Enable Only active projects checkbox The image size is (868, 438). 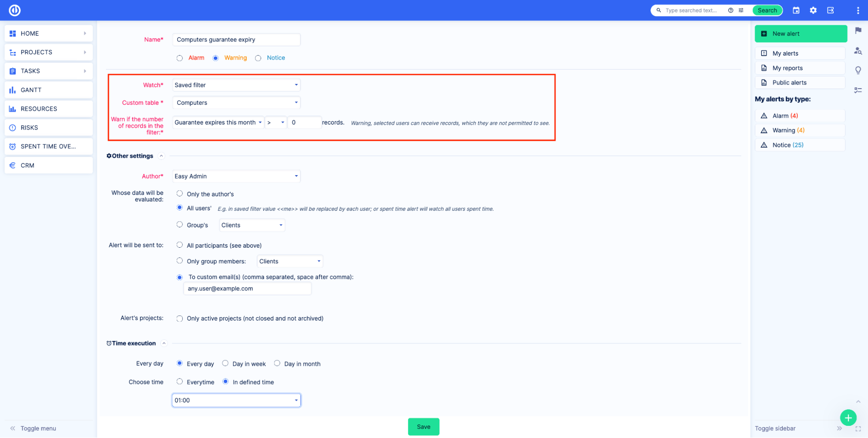180,319
